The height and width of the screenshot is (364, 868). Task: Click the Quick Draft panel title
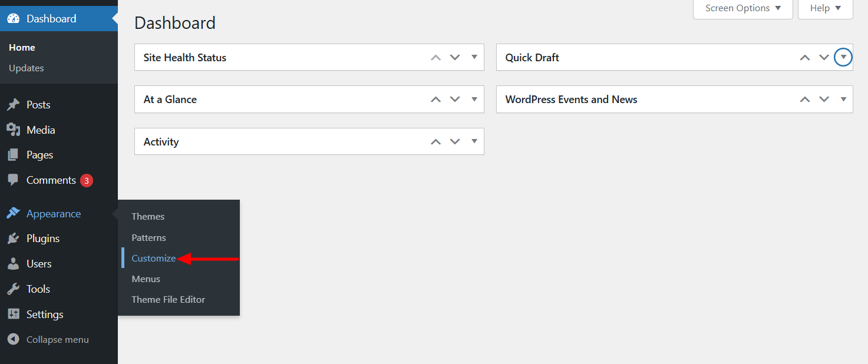coord(532,58)
